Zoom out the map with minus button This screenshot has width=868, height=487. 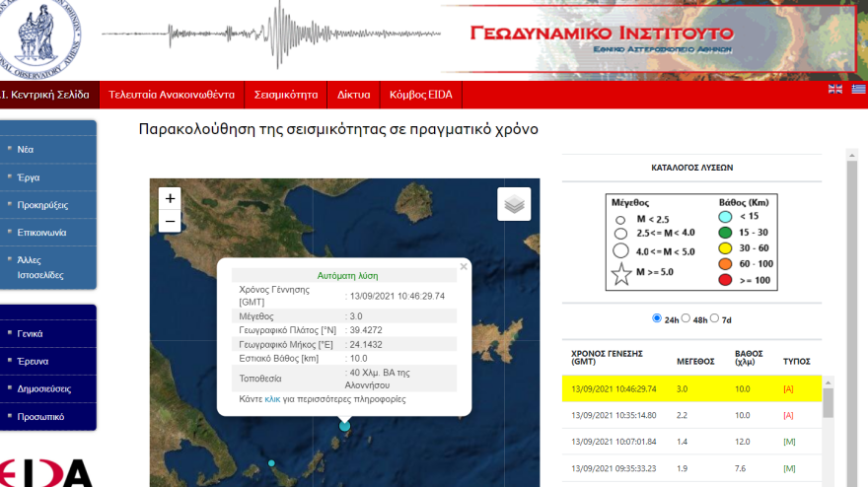click(x=170, y=222)
